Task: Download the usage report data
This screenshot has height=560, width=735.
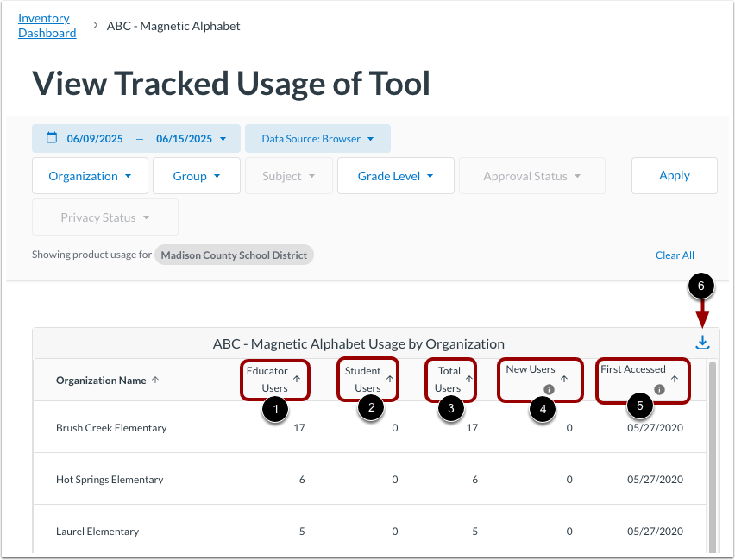Action: (x=702, y=342)
